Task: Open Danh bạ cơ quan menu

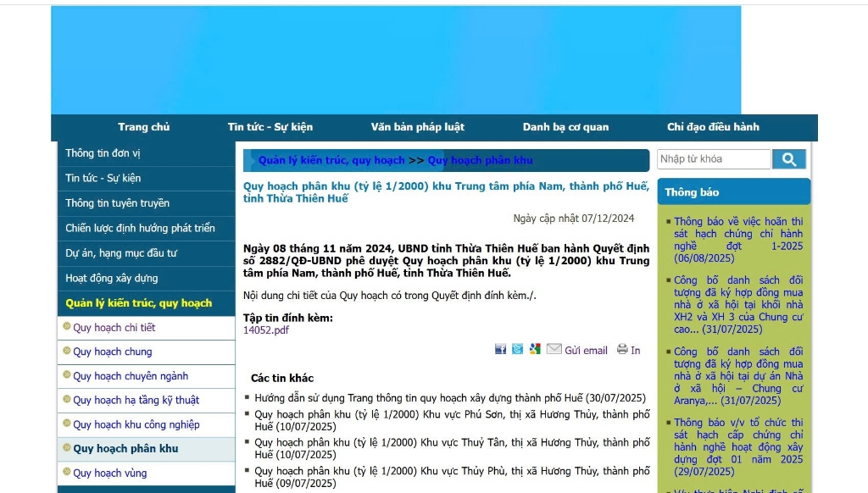Action: tap(565, 127)
